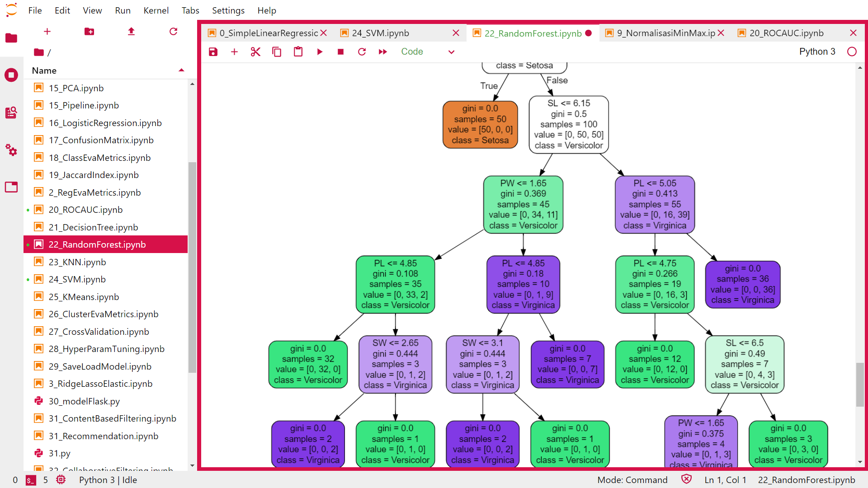Save the notebook with the disk icon

pos(213,52)
